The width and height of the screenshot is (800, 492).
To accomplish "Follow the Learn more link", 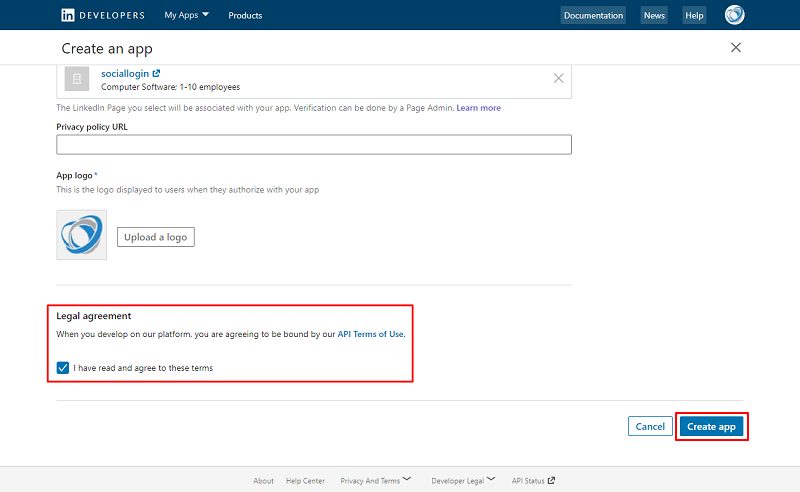I will (478, 108).
